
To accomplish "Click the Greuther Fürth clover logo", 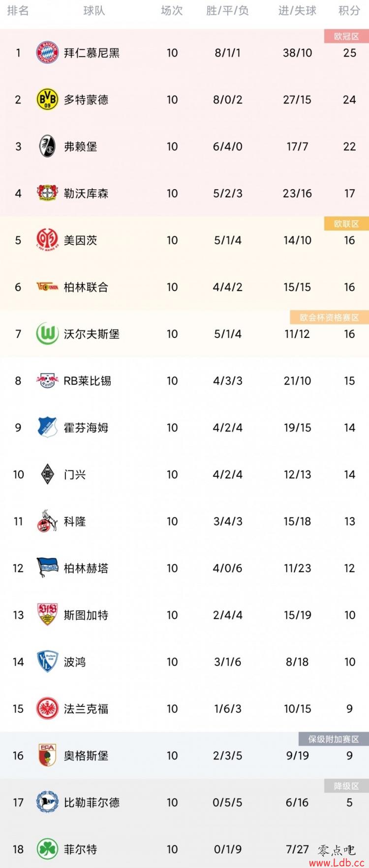I will [x=48, y=849].
